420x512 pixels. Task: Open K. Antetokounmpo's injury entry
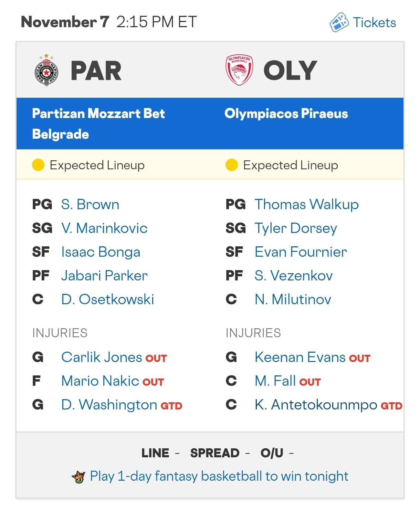tap(316, 405)
